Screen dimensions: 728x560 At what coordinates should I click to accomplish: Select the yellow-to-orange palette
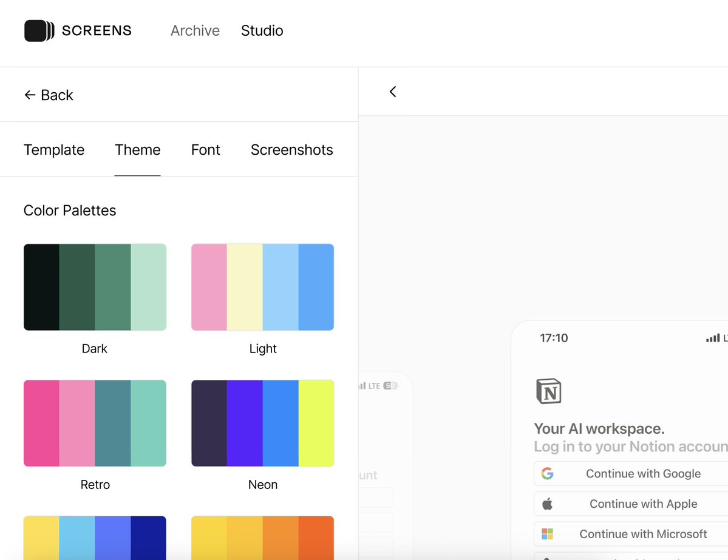(x=263, y=538)
